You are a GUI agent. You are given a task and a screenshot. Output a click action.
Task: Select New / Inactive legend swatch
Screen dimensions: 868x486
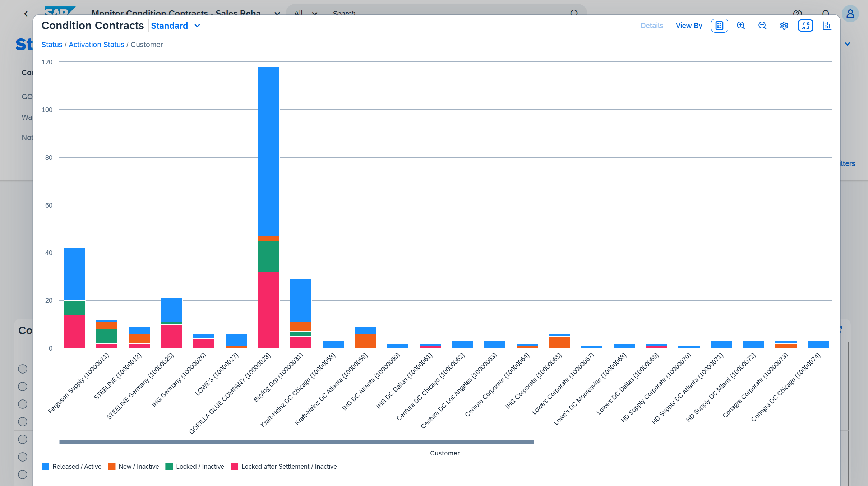coord(112,466)
